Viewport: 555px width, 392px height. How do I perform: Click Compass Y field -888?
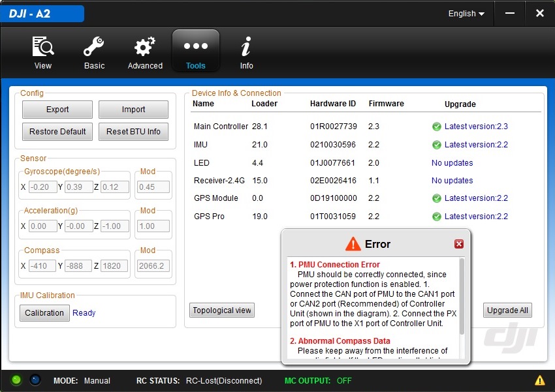(x=78, y=266)
